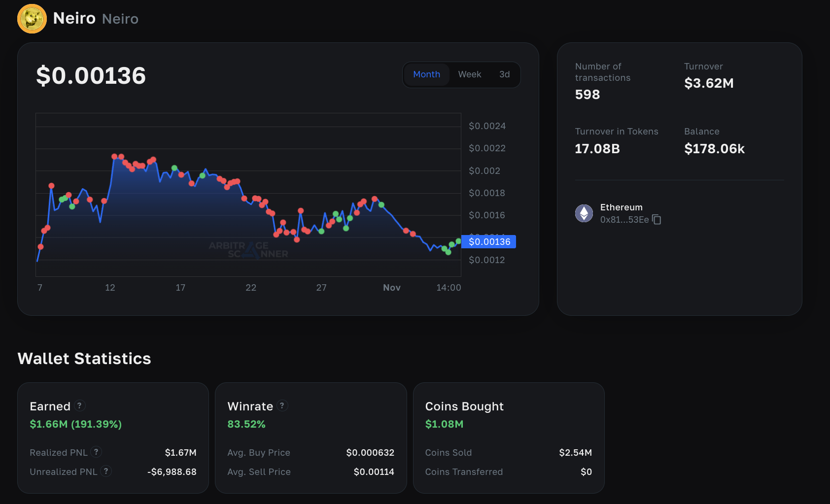Click the Number of transactions value 598
Screen dimensions: 830x504
click(588, 95)
